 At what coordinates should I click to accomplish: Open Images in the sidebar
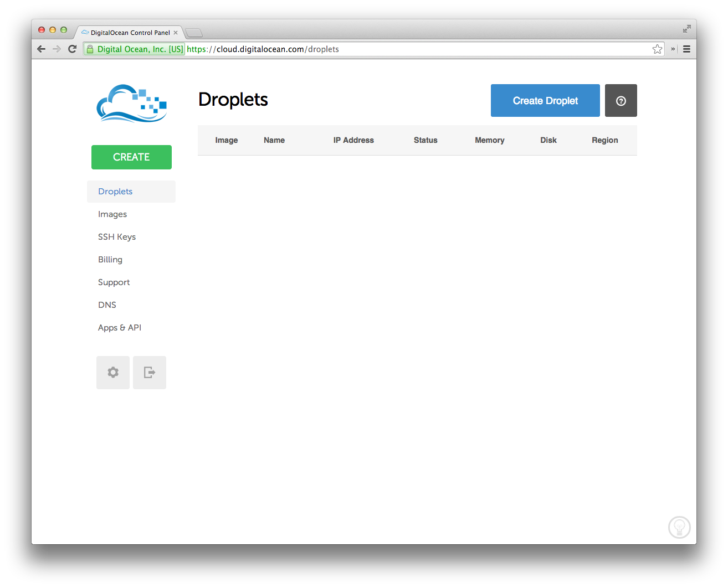[x=112, y=214]
